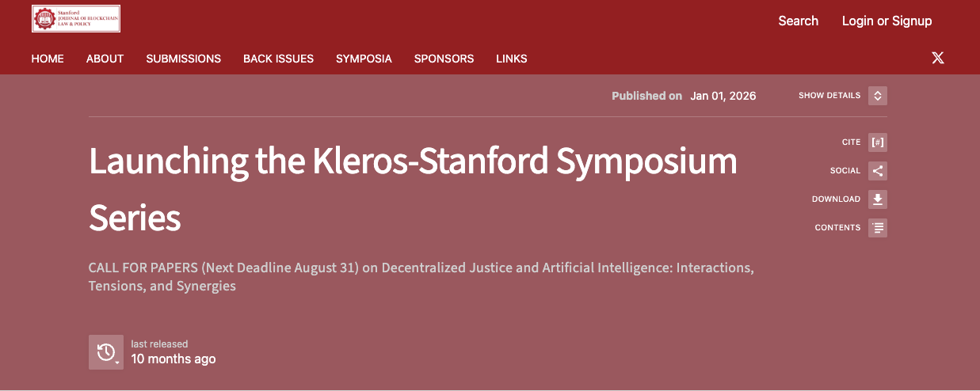Viewport: 980px width, 391px height.
Task: Click the release history clock icon
Action: click(x=106, y=352)
